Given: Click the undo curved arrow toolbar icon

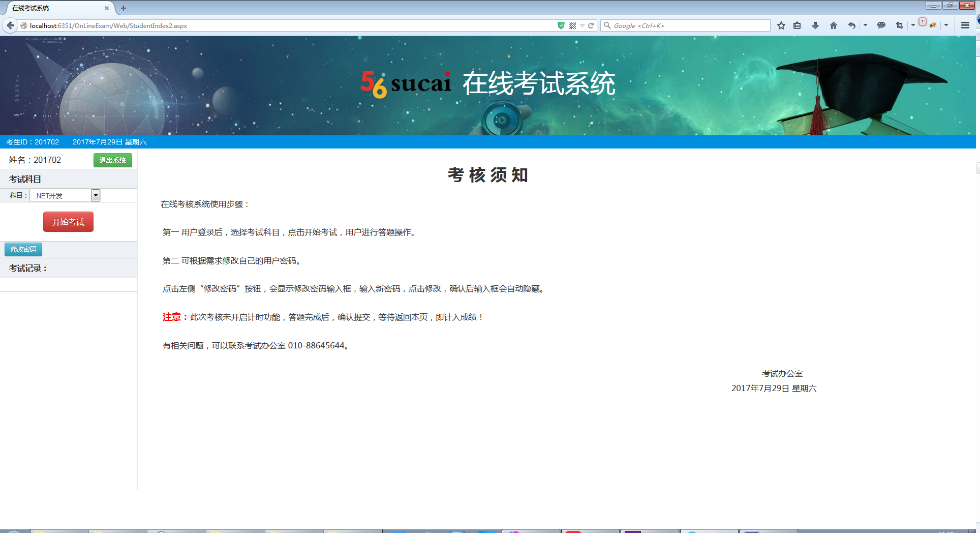Looking at the screenshot, I should pyautogui.click(x=852, y=25).
